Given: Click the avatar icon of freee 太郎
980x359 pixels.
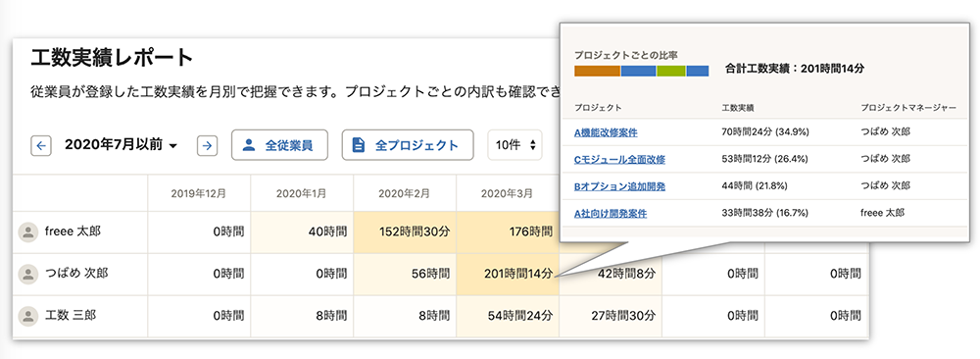Looking at the screenshot, I should (28, 232).
